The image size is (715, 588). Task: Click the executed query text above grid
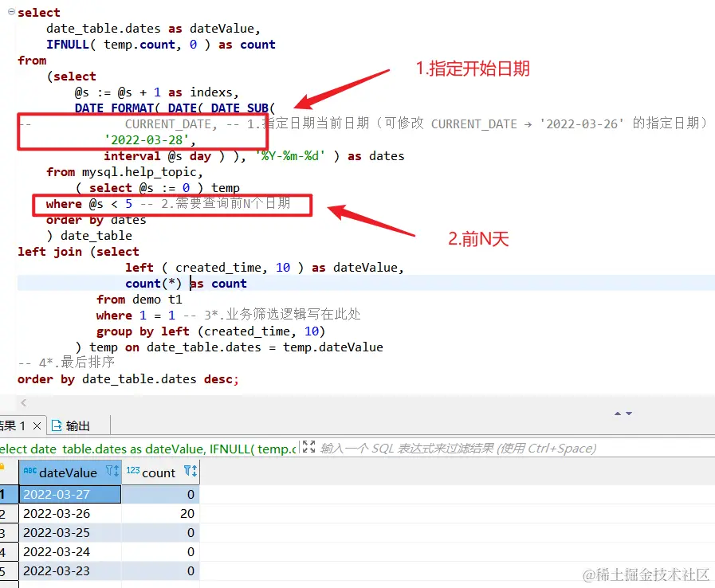[x=148, y=449]
